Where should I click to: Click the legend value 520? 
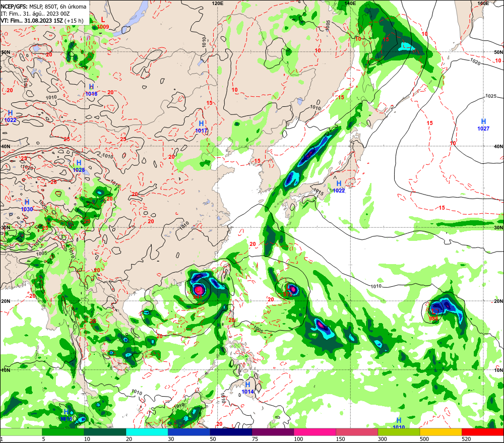466,439
